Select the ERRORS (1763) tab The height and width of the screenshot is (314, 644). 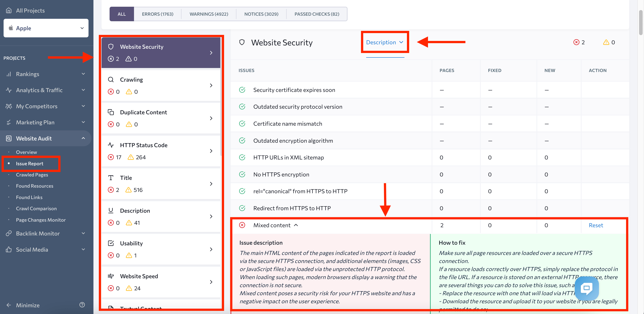click(157, 13)
